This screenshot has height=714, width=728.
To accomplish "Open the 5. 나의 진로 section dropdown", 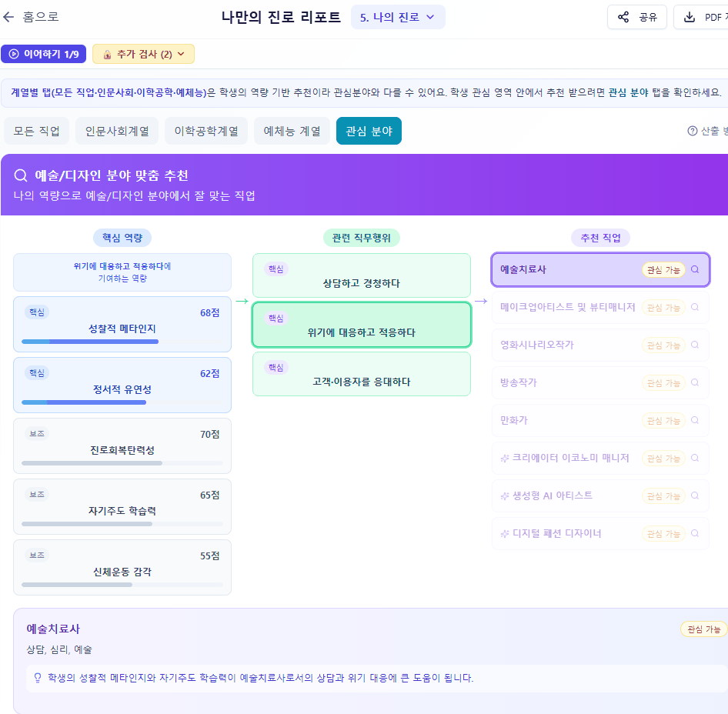I will [x=398, y=17].
